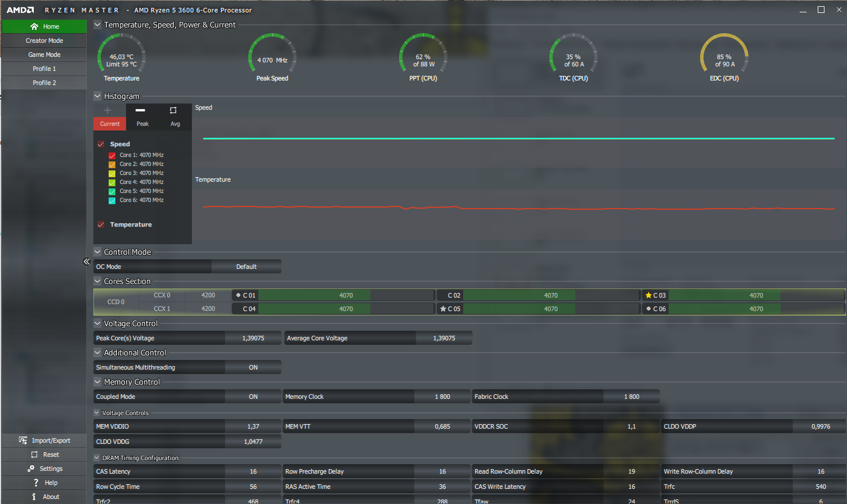Click the CAS Latency value 16
The image size is (847, 504).
[253, 471]
